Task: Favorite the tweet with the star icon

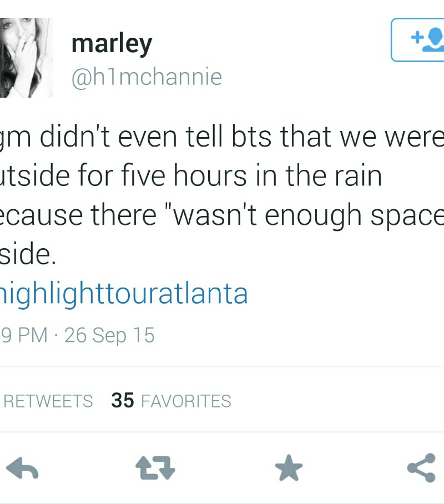Action: [x=289, y=468]
